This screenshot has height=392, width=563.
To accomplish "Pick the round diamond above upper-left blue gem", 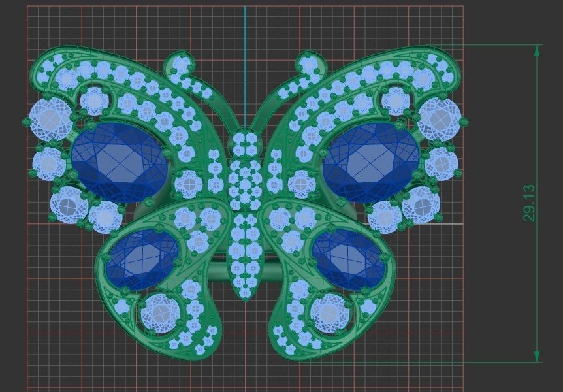I will coord(95,101).
